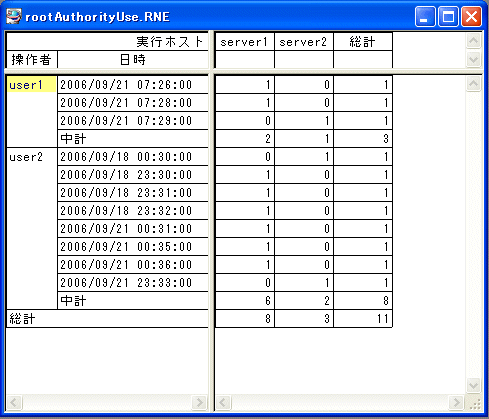Select the 実行ホスト header cell

(x=107, y=42)
